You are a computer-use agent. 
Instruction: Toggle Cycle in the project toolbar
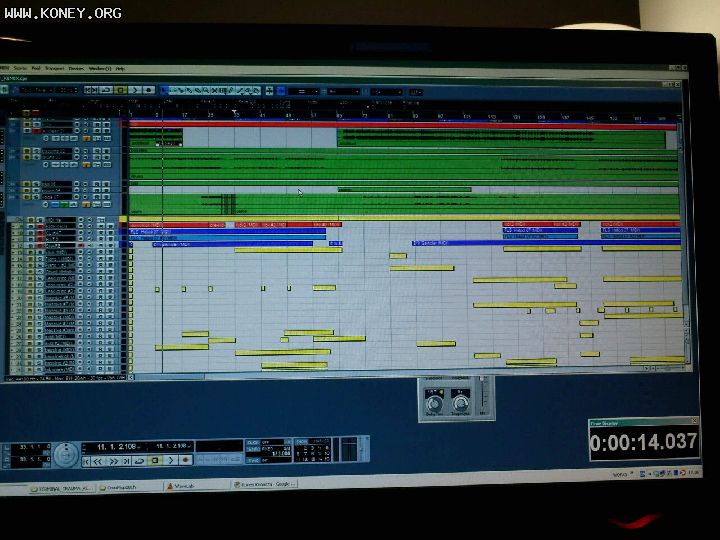[x=106, y=90]
